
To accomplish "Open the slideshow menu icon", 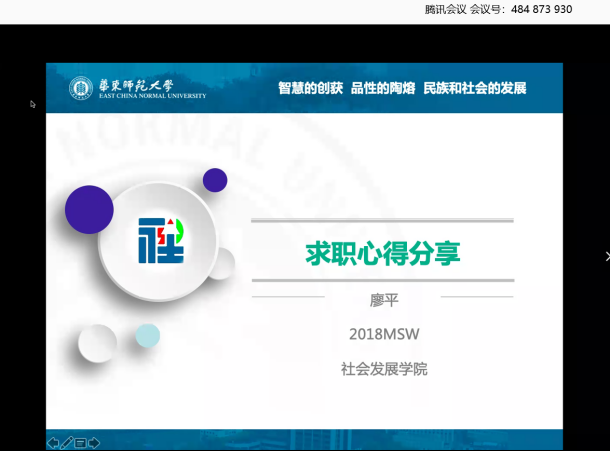I will point(80,442).
